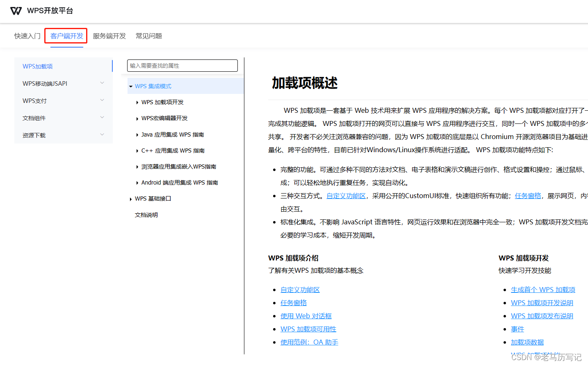This screenshot has width=588, height=365.
Task: Expand 浏览器应用集成嵌入WPS指南 arrow
Action: coord(137,167)
